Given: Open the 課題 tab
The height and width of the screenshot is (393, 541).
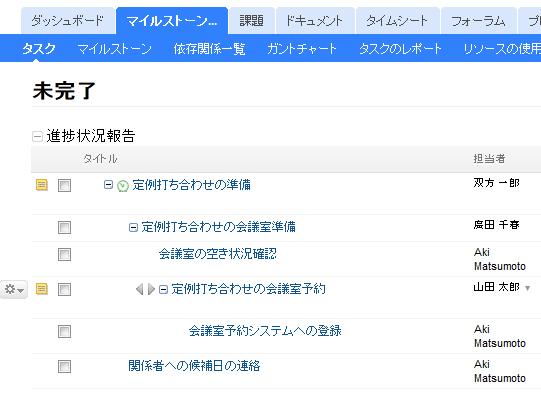Looking at the screenshot, I should [252, 21].
